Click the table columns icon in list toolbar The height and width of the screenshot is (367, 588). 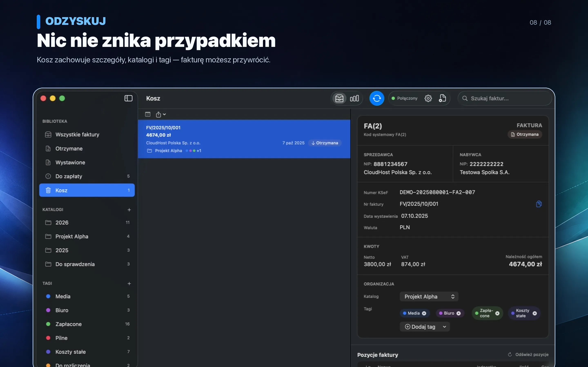(x=148, y=114)
